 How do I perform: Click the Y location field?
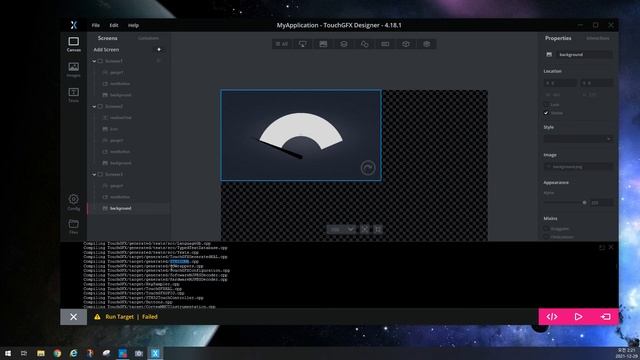coord(596,83)
